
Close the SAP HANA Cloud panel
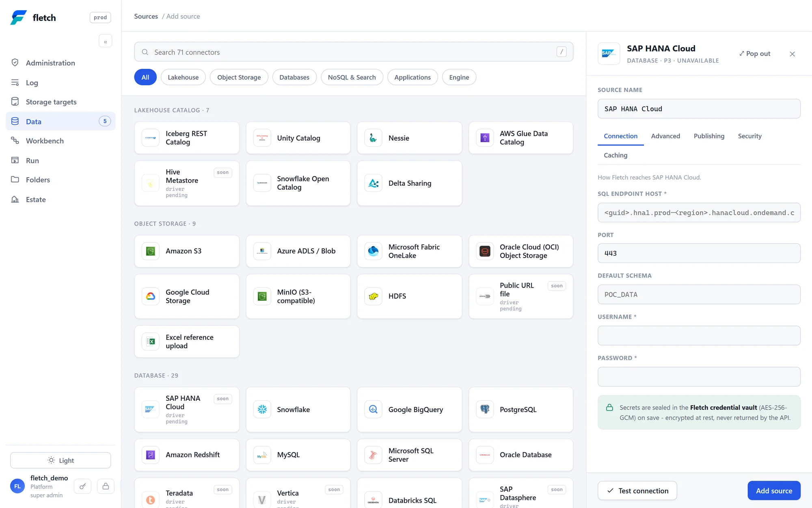click(x=792, y=54)
